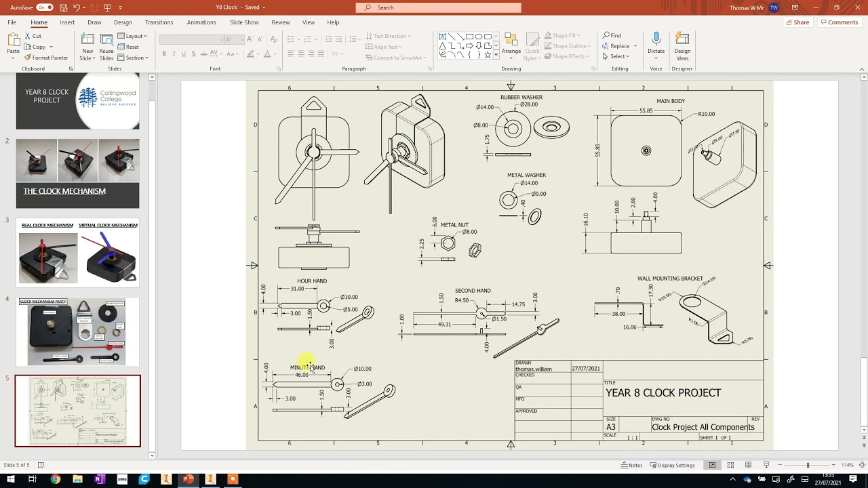Open Chrome from the taskbar
The width and height of the screenshot is (868, 488).
[56, 479]
